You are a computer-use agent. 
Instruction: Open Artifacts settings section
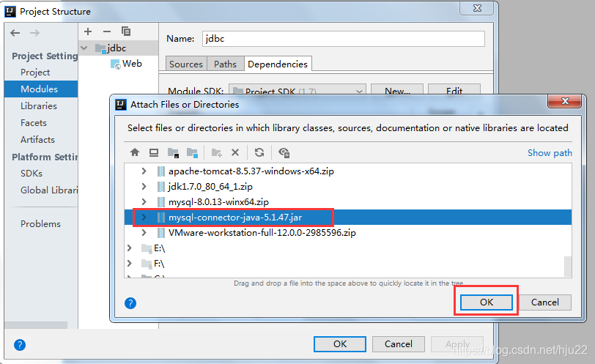click(x=37, y=140)
